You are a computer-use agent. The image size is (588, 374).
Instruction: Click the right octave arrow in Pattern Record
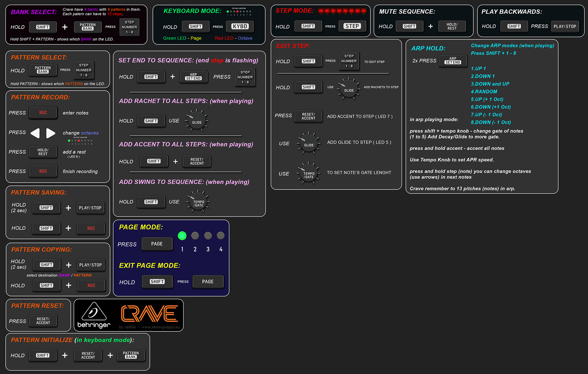pos(51,133)
